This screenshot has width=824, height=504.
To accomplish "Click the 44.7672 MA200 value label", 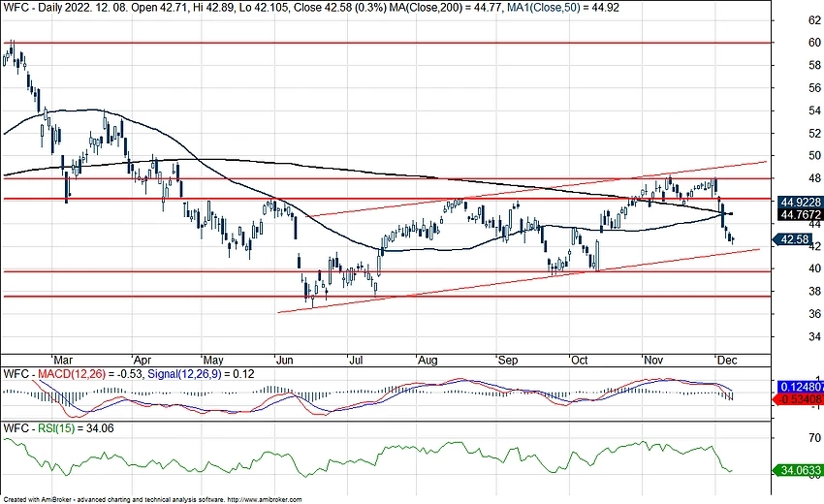I will (800, 214).
